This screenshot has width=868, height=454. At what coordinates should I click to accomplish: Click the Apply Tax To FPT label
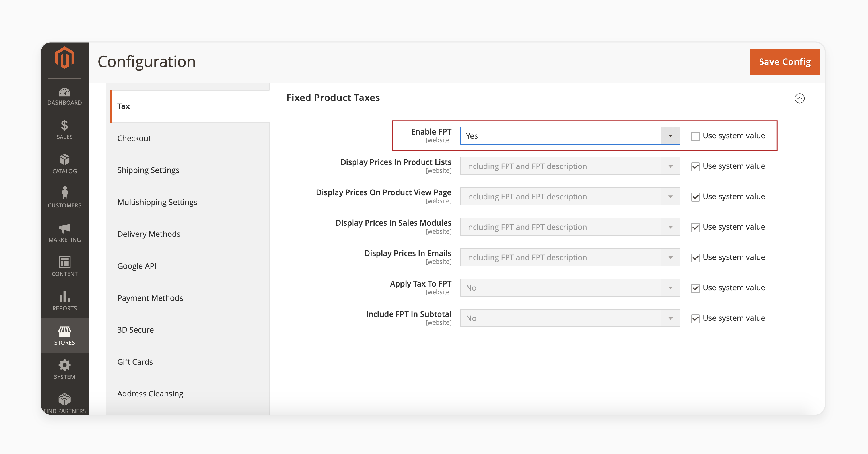(421, 284)
